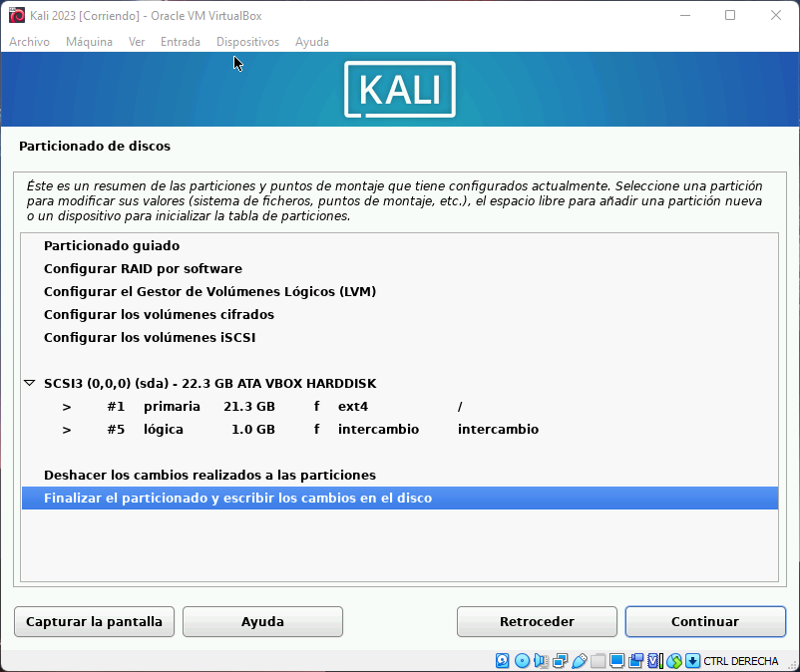Screen dimensions: 800x672
Task: Open the Ver menu
Action: [137, 42]
